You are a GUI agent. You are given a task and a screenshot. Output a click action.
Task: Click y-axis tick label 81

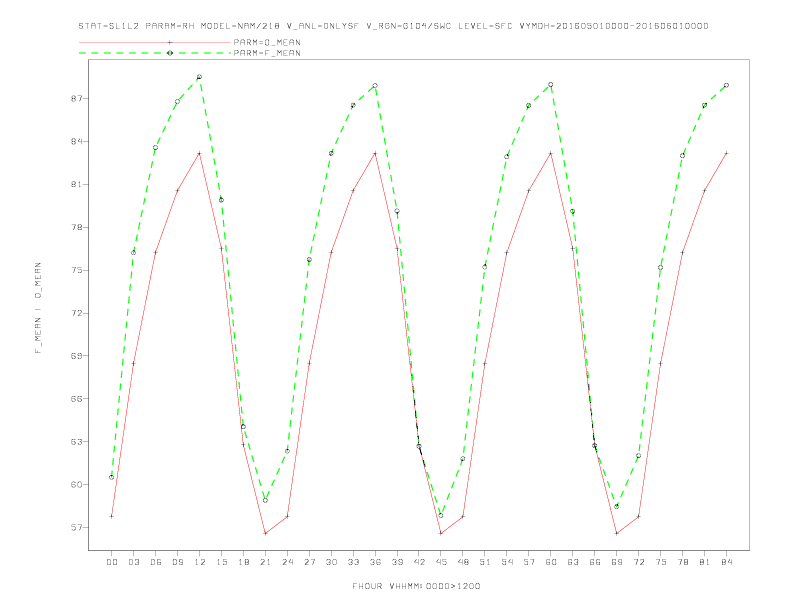77,184
